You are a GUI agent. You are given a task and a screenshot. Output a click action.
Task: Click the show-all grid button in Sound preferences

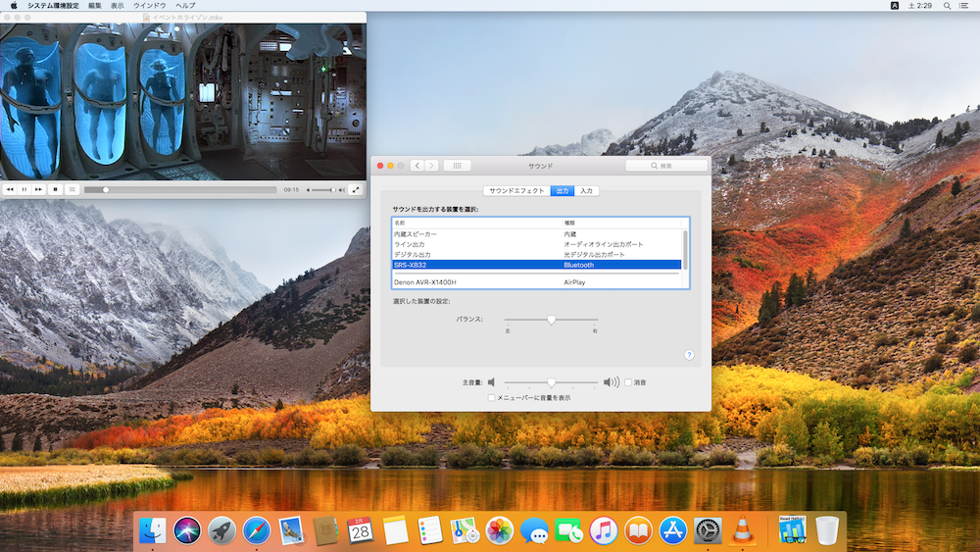pos(457,166)
